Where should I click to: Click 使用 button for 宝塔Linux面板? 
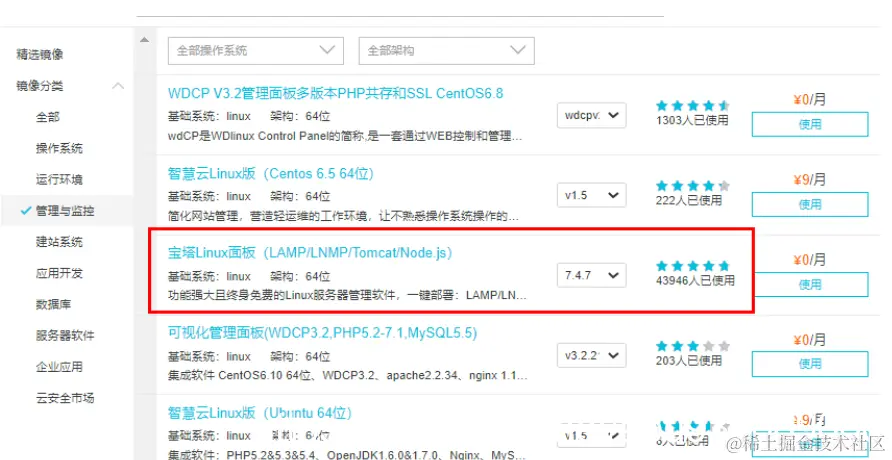(x=810, y=284)
